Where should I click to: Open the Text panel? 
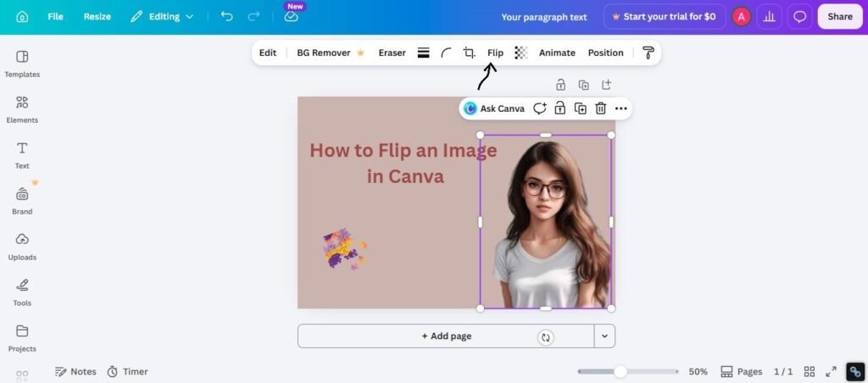coord(22,156)
